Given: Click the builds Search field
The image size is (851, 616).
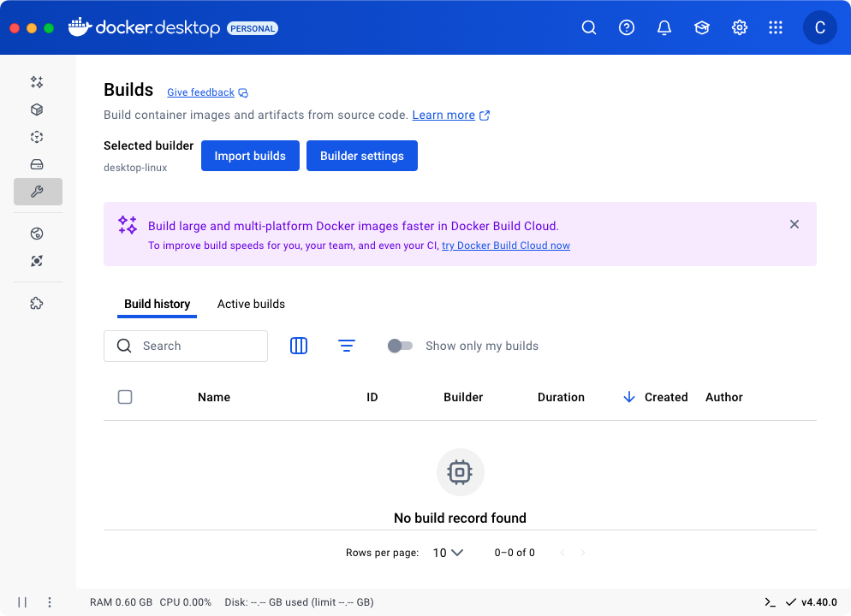Looking at the screenshot, I should tap(186, 346).
